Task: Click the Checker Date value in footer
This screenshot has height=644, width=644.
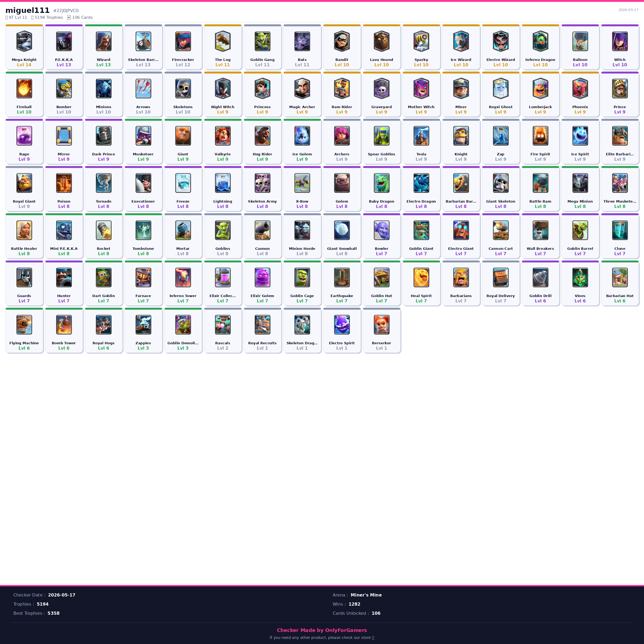Action: [62, 595]
